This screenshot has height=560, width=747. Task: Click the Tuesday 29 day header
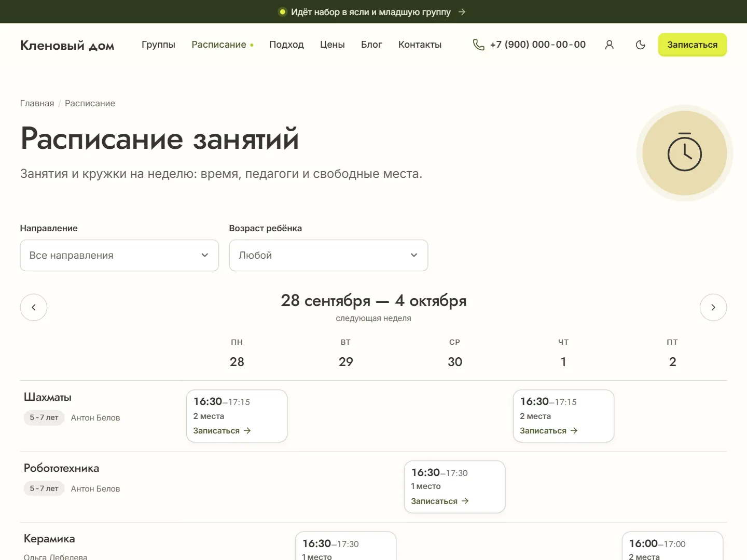click(x=346, y=354)
